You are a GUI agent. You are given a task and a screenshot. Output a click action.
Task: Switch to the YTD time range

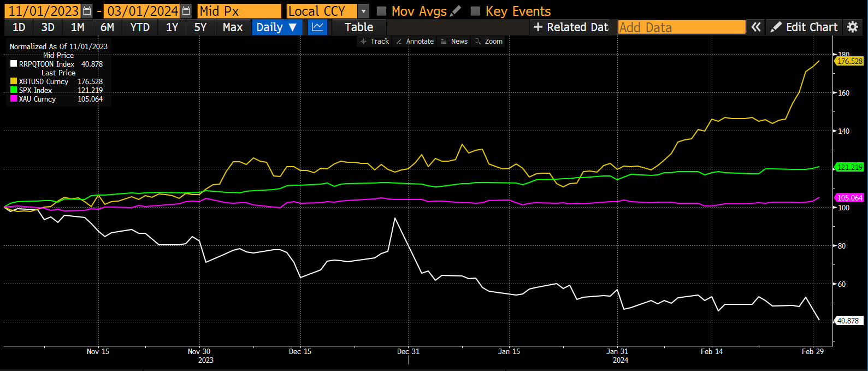pos(140,27)
